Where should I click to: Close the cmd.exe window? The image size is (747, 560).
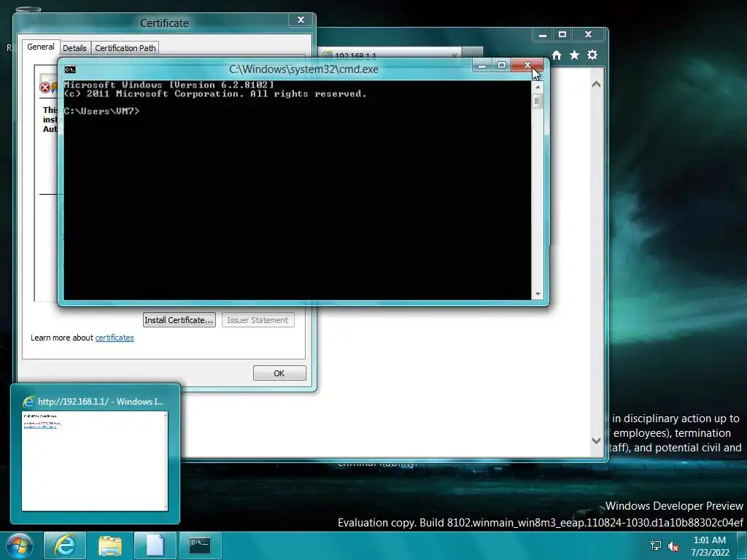click(527, 65)
